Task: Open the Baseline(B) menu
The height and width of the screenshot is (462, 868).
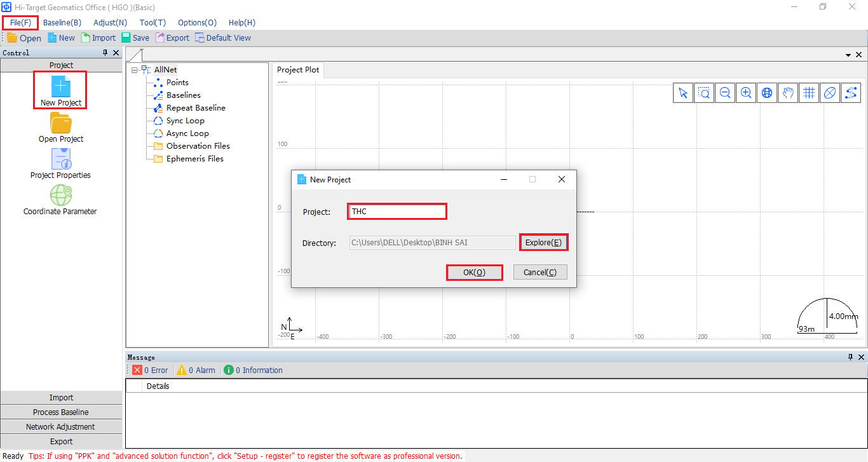Action: [62, 22]
